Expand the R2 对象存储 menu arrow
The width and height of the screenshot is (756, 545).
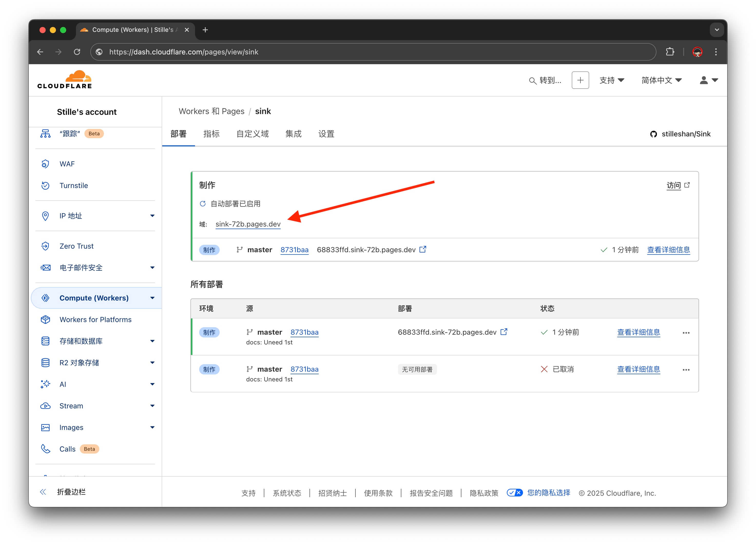[152, 363]
